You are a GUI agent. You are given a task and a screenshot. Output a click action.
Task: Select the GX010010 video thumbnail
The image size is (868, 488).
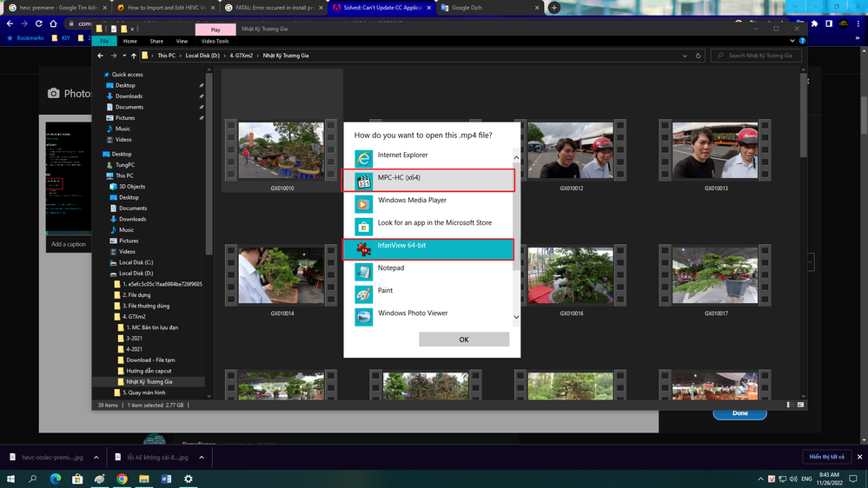[282, 150]
